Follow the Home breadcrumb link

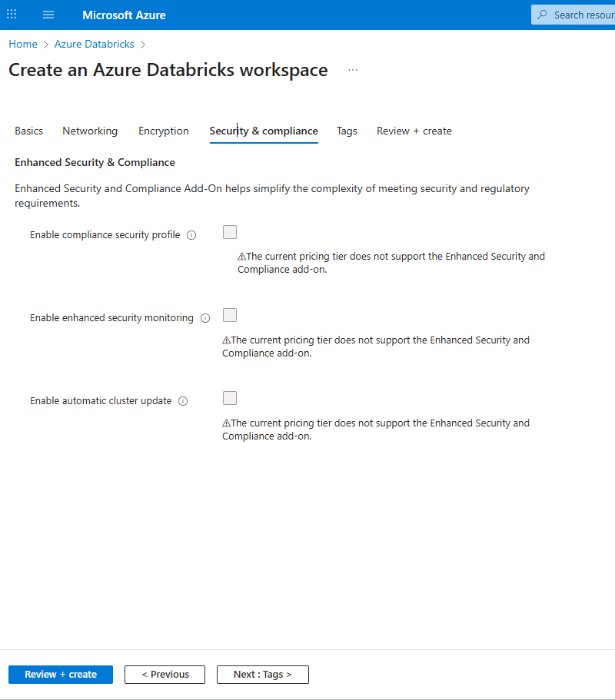(23, 45)
